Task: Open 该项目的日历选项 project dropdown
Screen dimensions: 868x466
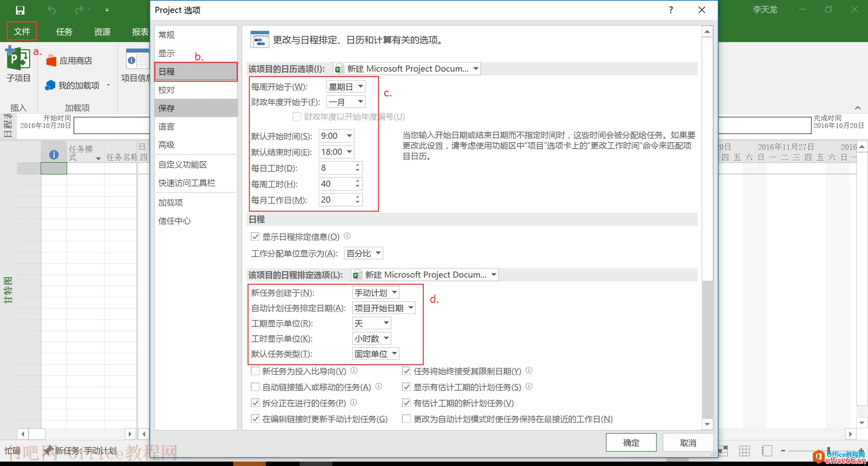Action: coord(407,69)
